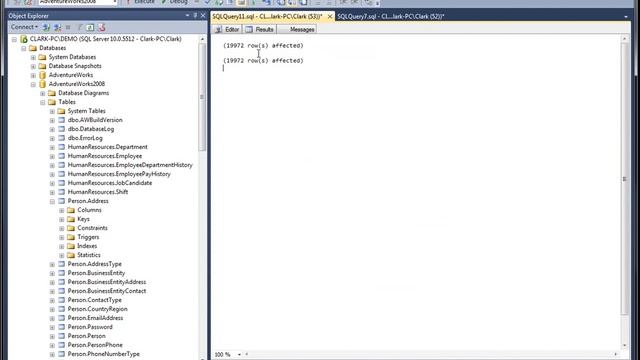Click the Stop icon in Object Explorer toolbar
This screenshot has height=360, width=640.
[68, 27]
